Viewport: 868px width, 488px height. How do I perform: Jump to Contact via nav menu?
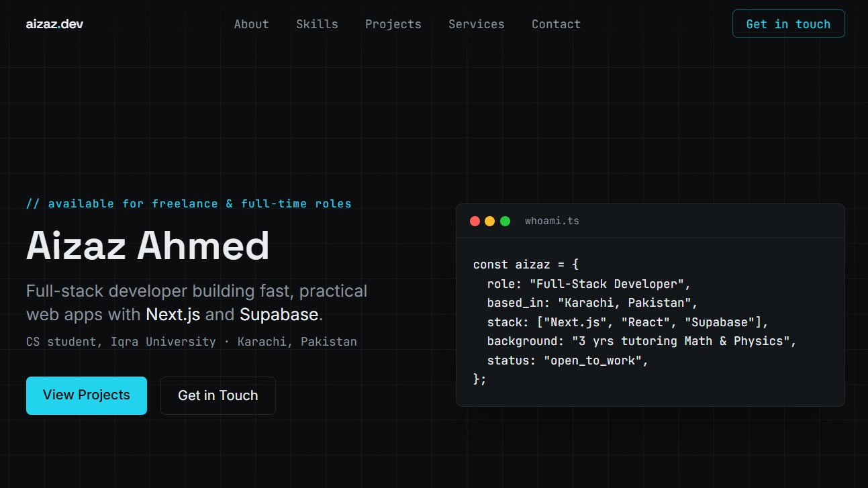pyautogui.click(x=556, y=24)
